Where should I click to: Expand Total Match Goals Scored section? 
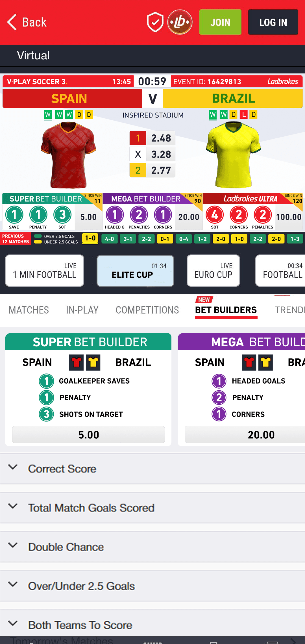point(91,508)
